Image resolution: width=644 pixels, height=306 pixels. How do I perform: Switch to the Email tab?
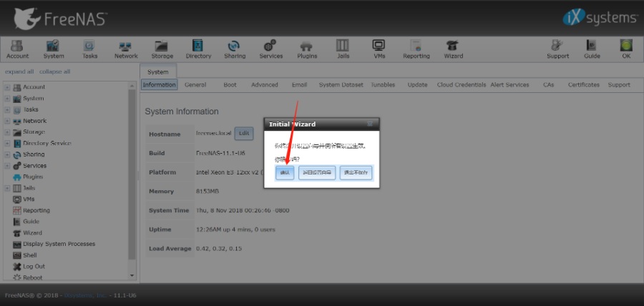pos(299,84)
